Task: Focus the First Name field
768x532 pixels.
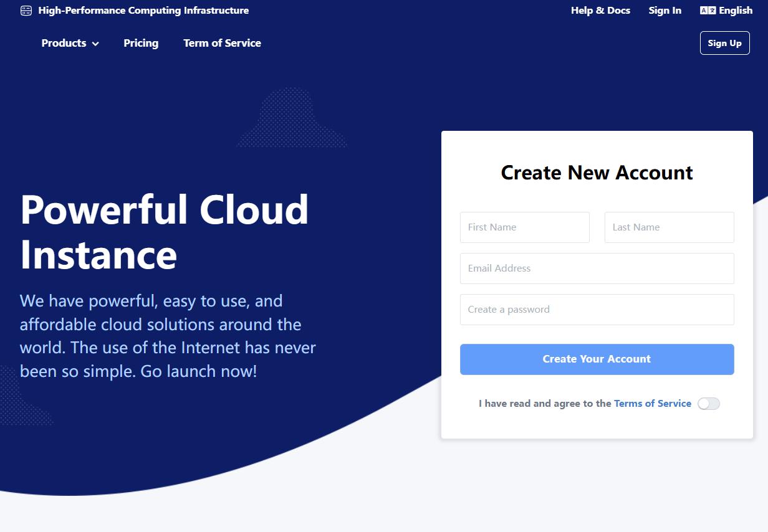Action: click(524, 227)
